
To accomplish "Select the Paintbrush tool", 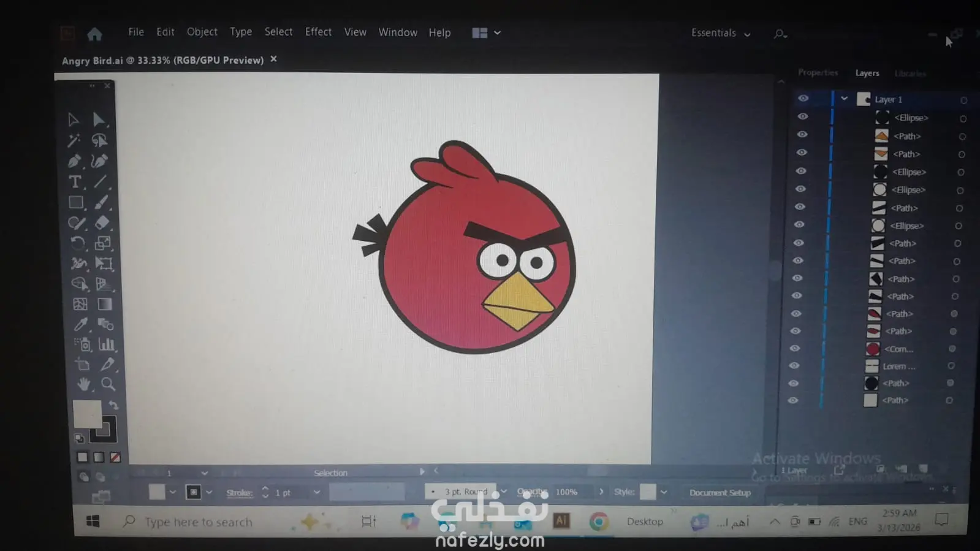I will tap(102, 202).
